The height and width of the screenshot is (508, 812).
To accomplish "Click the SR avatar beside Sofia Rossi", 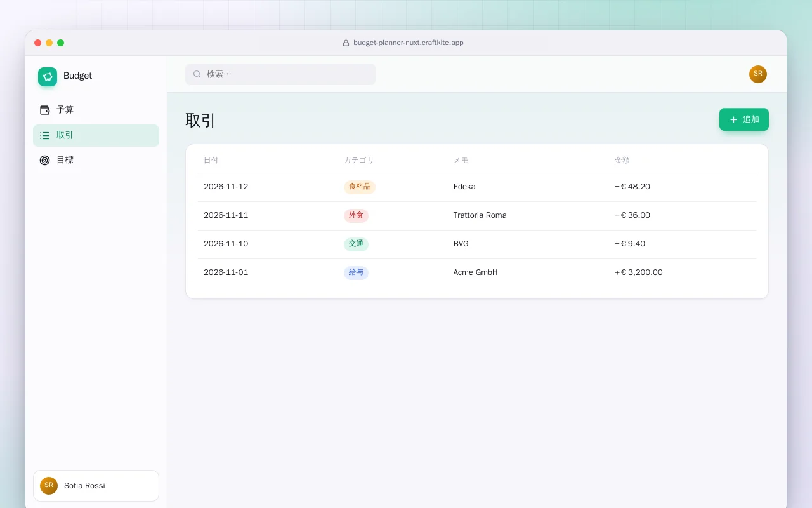I will (x=49, y=486).
